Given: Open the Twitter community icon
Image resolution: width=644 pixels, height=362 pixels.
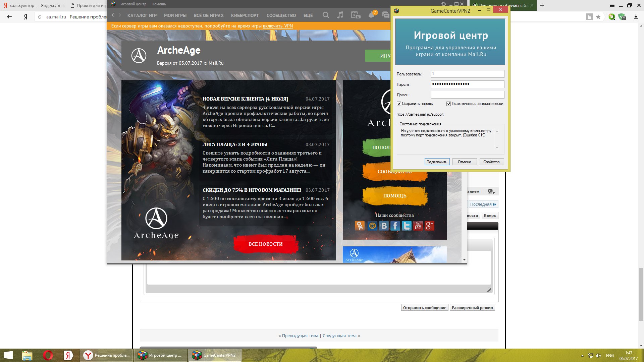Looking at the screenshot, I should 407,226.
